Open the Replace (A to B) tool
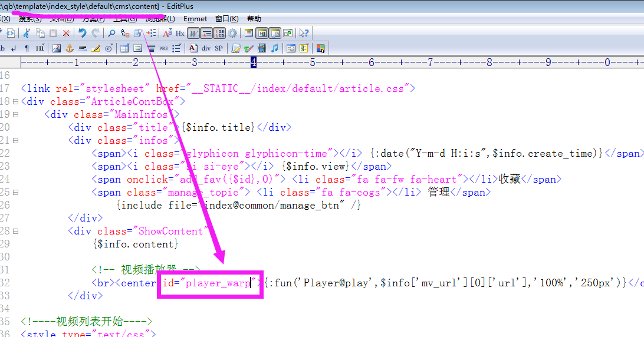Viewport: 644px width, 337px height. click(125, 33)
